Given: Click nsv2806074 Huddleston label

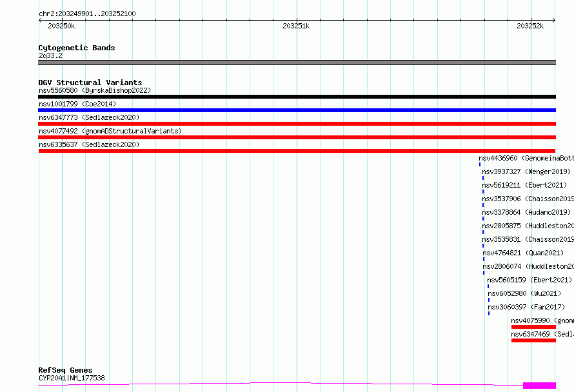Looking at the screenshot, I should 528,266.
